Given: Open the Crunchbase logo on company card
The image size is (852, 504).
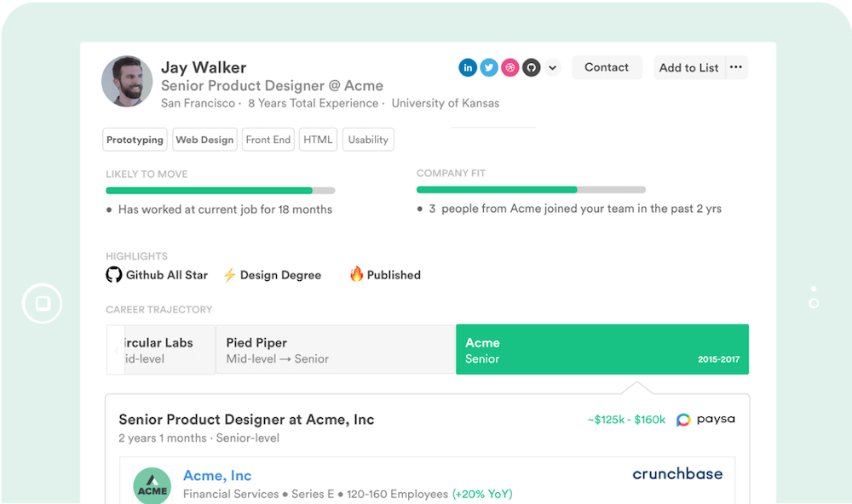Looking at the screenshot, I should (677, 473).
